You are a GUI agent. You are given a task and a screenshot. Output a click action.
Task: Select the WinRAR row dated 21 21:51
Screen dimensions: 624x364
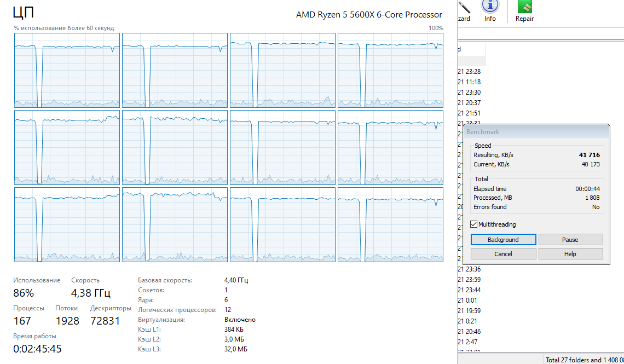469,113
